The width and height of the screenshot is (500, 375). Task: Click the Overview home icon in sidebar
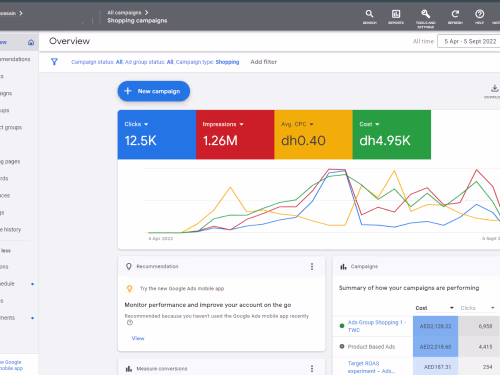point(31,42)
